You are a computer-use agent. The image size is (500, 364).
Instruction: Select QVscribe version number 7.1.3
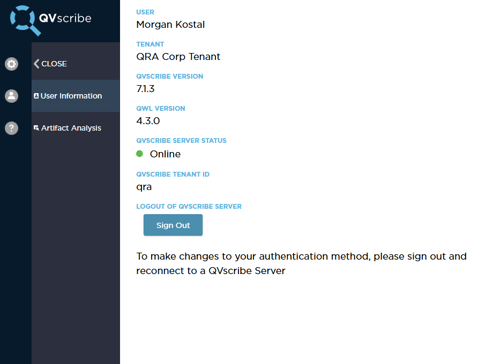[145, 89]
